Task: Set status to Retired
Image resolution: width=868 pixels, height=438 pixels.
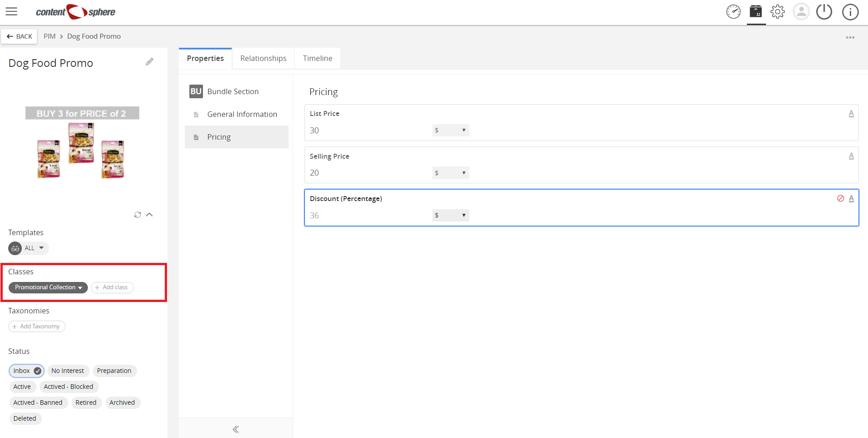Action: click(86, 403)
